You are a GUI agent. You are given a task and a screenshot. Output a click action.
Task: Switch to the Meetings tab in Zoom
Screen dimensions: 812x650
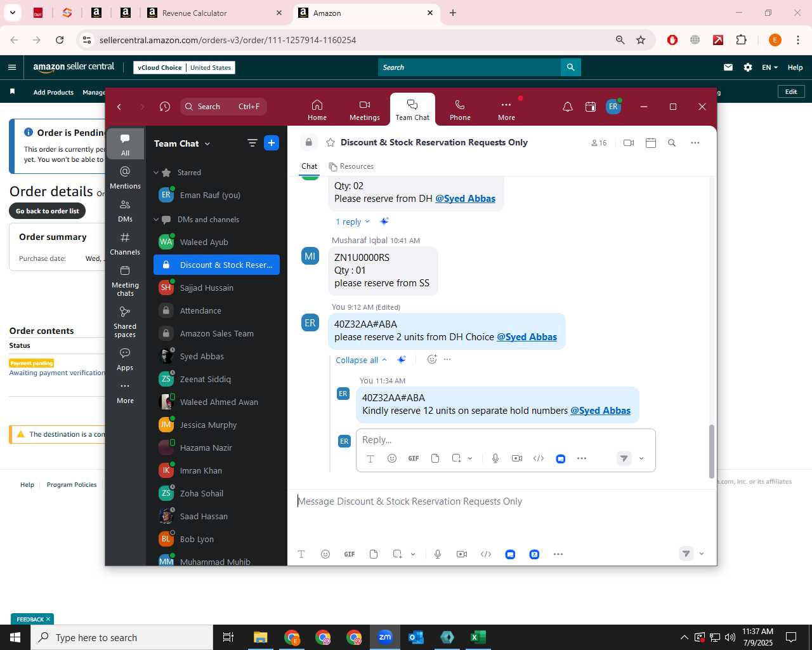pyautogui.click(x=364, y=110)
